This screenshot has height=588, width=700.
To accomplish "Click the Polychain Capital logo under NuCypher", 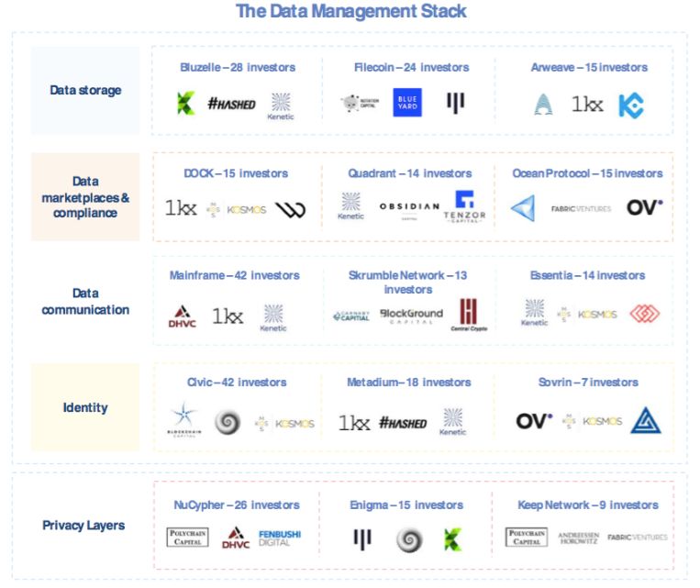I will 187,538.
